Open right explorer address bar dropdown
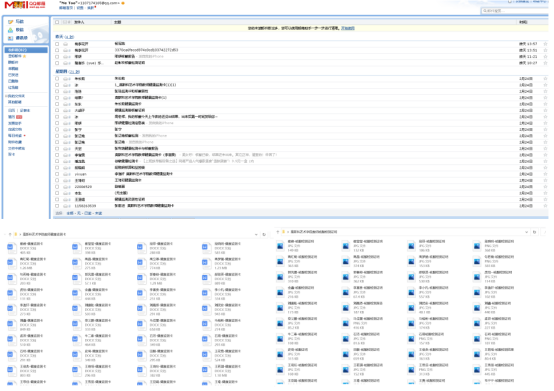This screenshot has height=391, width=554. point(526,232)
